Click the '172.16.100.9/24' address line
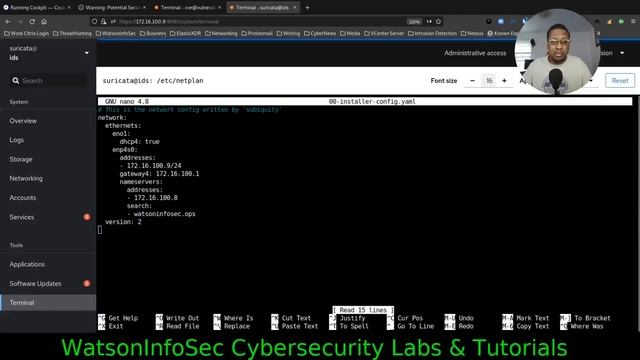The image size is (640, 360). pos(151,166)
